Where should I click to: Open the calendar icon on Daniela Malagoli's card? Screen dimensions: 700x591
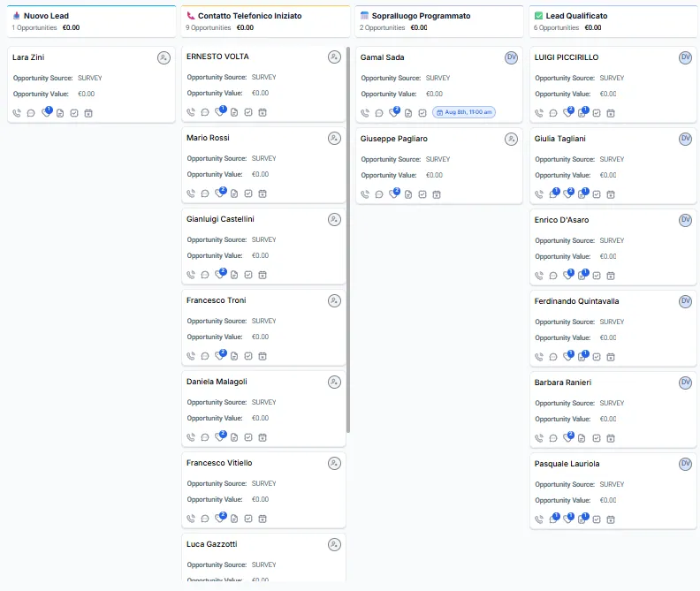[262, 437]
